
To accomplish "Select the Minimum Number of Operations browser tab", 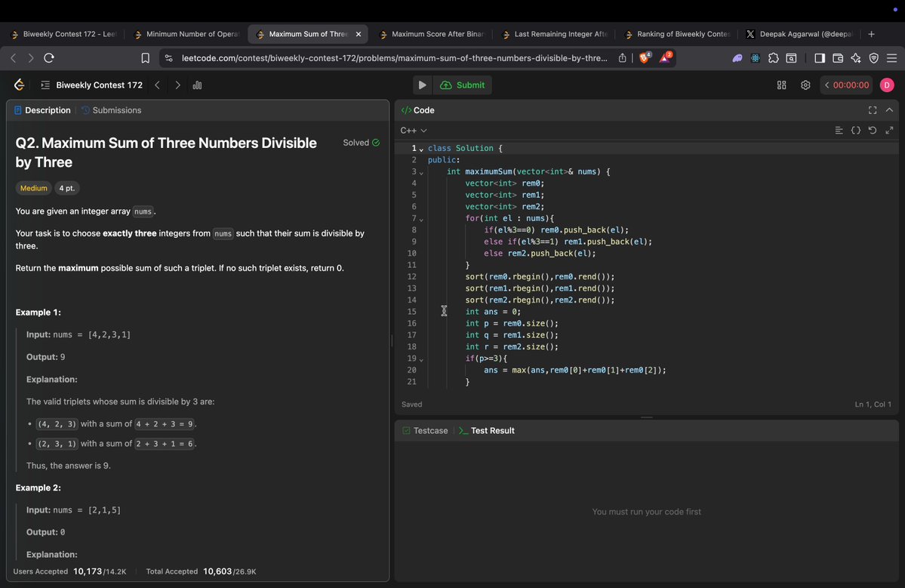I will point(186,34).
